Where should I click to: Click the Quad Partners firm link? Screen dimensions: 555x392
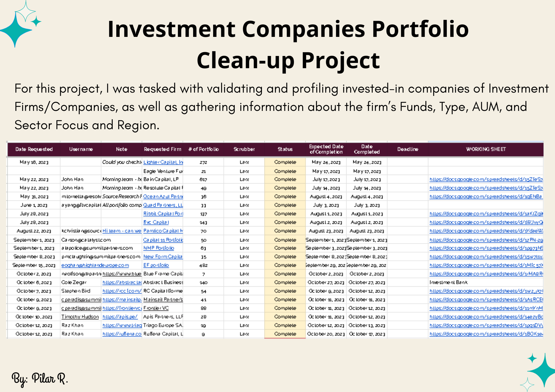pos(163,205)
